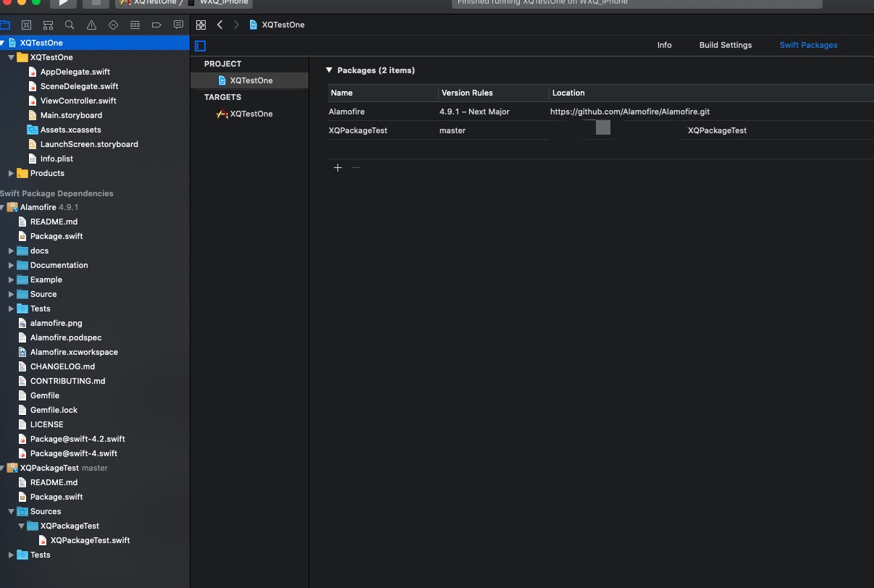The height and width of the screenshot is (588, 874).
Task: Open XQPackageTest.swift source file
Action: 91,540
